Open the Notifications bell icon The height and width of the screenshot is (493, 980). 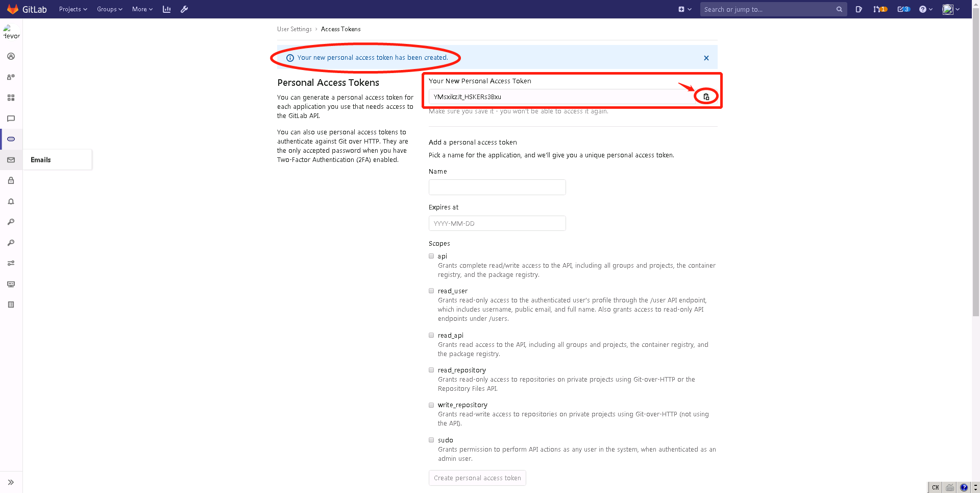(11, 201)
